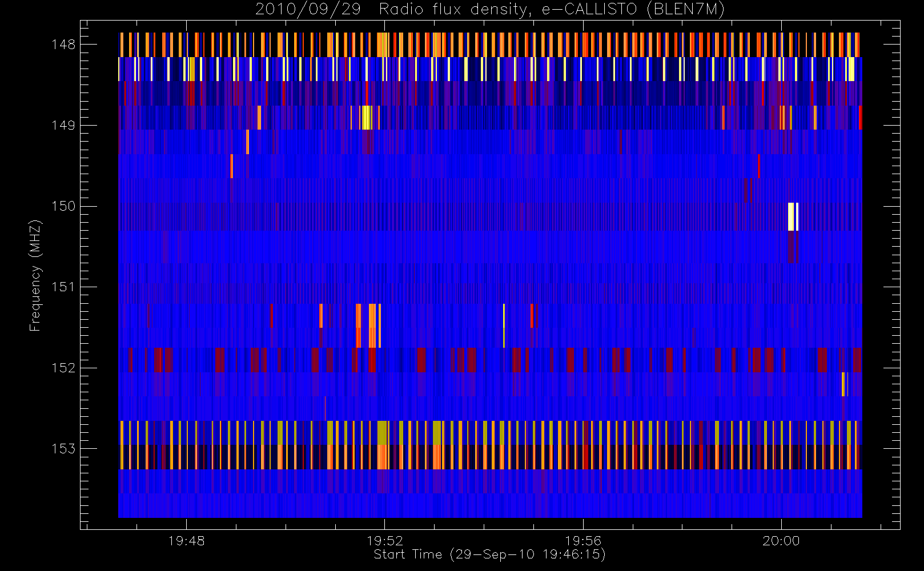This screenshot has width=924, height=571.
Task: Click the 19:56 time axis label
Action: pos(583,540)
